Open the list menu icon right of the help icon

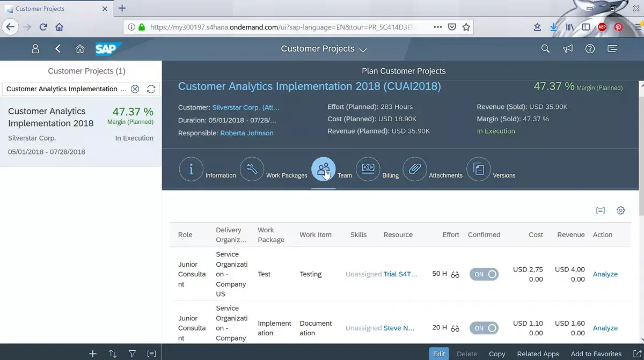click(x=612, y=49)
